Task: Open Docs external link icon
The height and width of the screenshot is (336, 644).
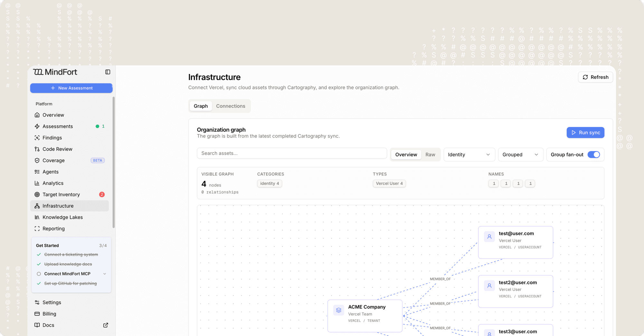Action: (x=106, y=325)
